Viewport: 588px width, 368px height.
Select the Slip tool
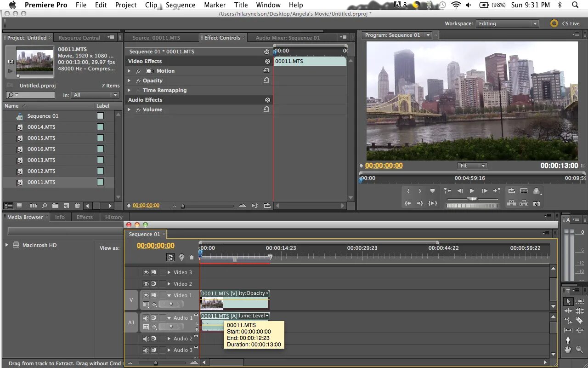coord(568,330)
